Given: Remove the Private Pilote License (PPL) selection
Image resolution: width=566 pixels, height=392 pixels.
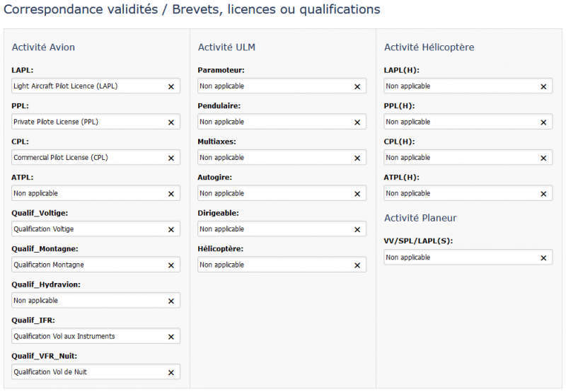Looking at the screenshot, I should click(x=171, y=122).
